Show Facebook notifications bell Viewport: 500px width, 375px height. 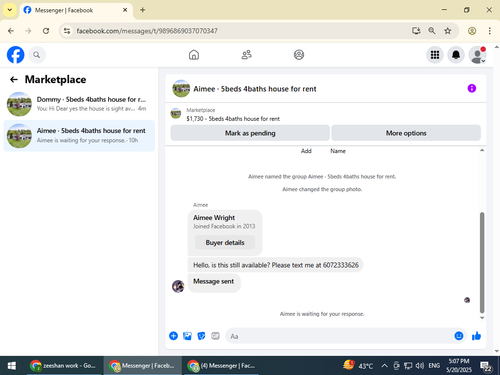[456, 55]
